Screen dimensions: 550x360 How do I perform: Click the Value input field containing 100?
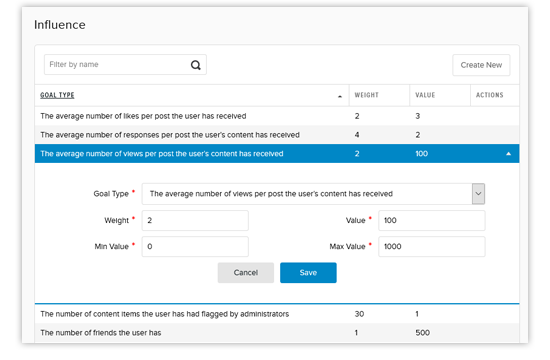[x=431, y=220]
